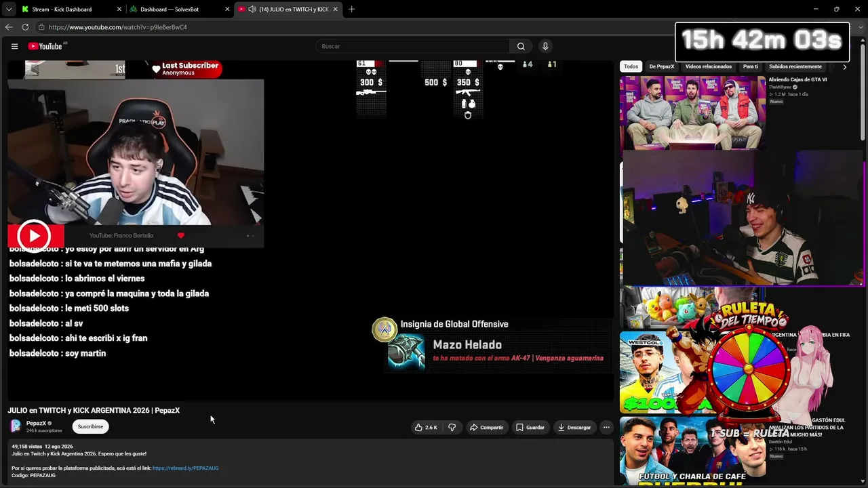Dislike the video
The width and height of the screenshot is (868, 488).
point(452,427)
